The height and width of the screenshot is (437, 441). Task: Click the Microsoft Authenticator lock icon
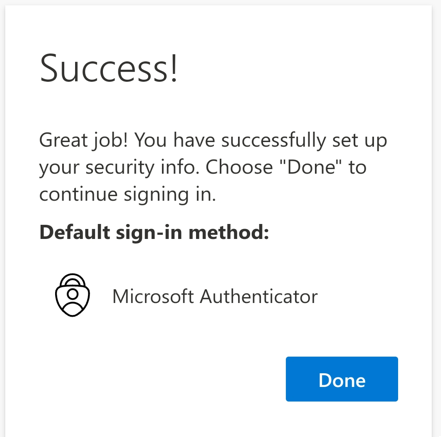(72, 295)
